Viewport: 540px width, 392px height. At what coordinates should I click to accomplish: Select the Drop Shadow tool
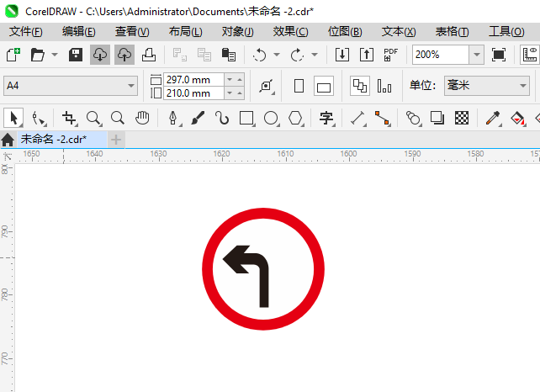437,118
